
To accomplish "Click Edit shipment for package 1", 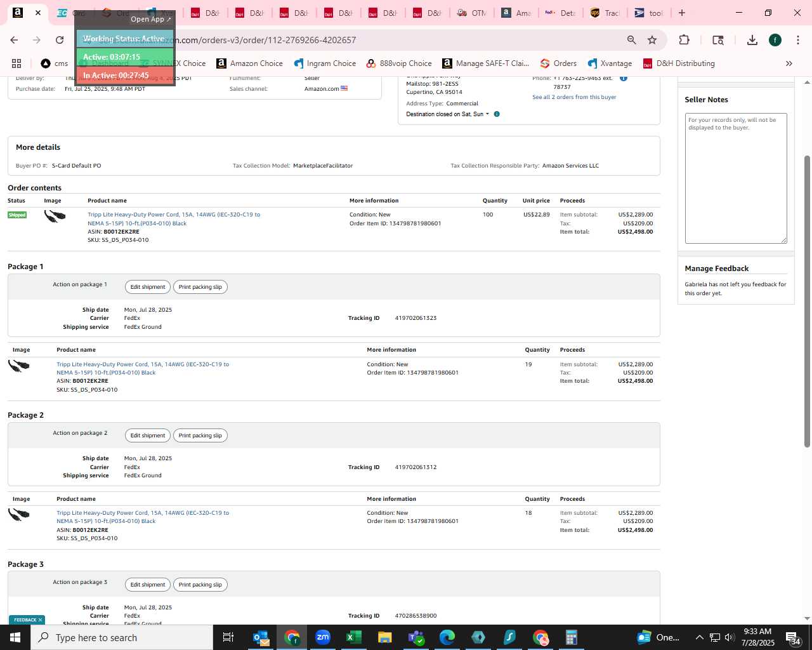I will coord(148,287).
